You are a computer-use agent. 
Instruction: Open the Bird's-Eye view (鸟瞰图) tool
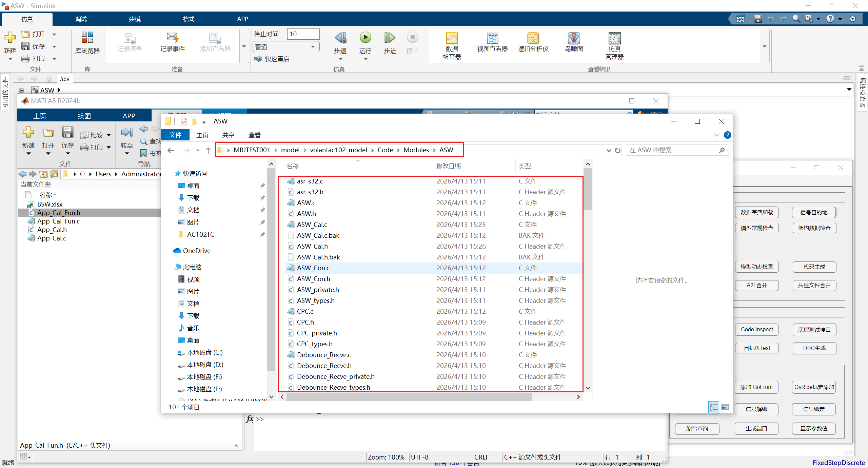click(x=574, y=42)
